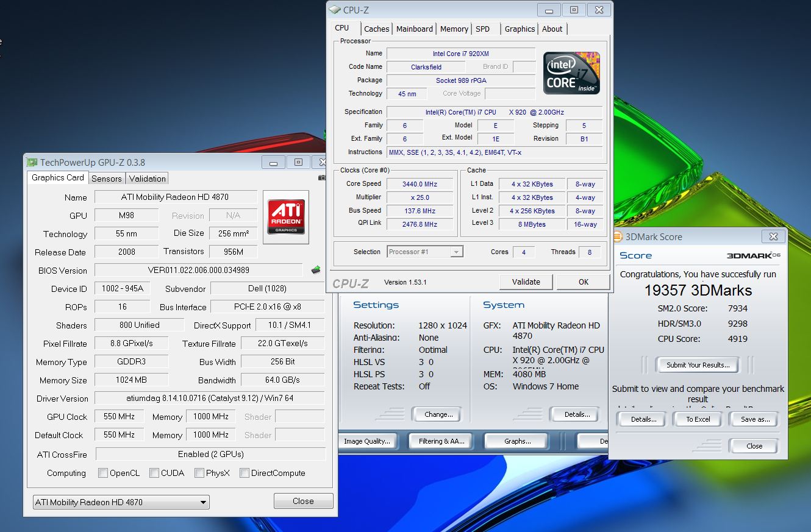Open the ATI Mobility Radeon HD 4870 dropdown

point(121,502)
